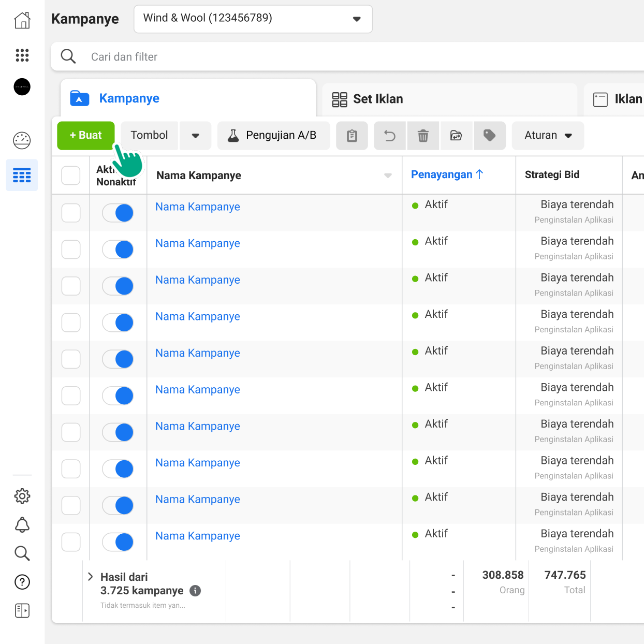Click the tag label toolbar icon
The height and width of the screenshot is (644, 644).
pyautogui.click(x=490, y=136)
